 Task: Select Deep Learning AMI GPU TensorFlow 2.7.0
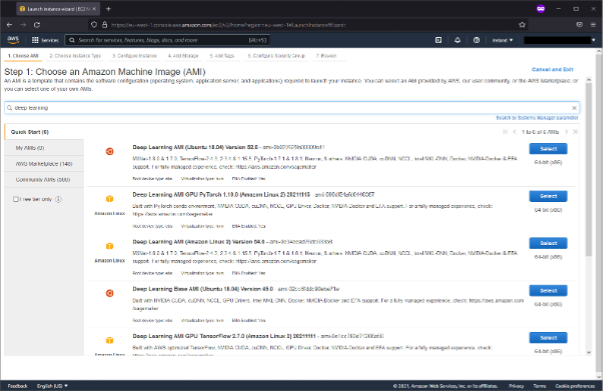tap(548, 338)
